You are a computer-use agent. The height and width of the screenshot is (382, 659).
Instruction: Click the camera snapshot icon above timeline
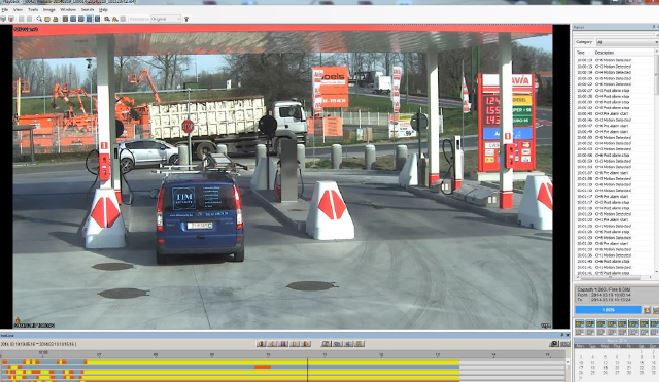555,344
